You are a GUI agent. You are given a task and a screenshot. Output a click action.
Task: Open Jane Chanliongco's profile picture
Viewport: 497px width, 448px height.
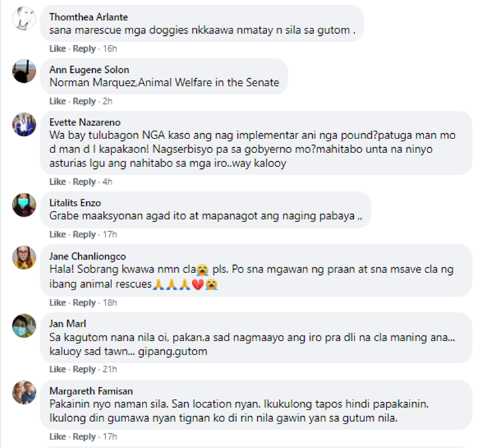click(24, 257)
